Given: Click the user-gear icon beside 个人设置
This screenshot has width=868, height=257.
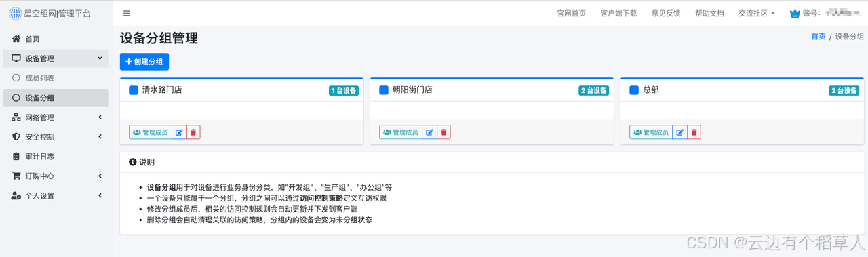Looking at the screenshot, I should coord(16,196).
